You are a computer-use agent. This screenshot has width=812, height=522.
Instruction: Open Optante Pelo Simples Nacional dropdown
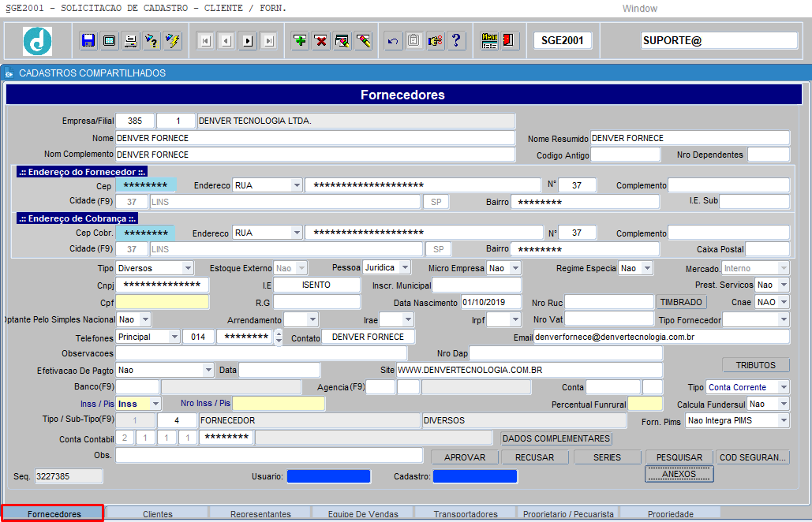(145, 319)
